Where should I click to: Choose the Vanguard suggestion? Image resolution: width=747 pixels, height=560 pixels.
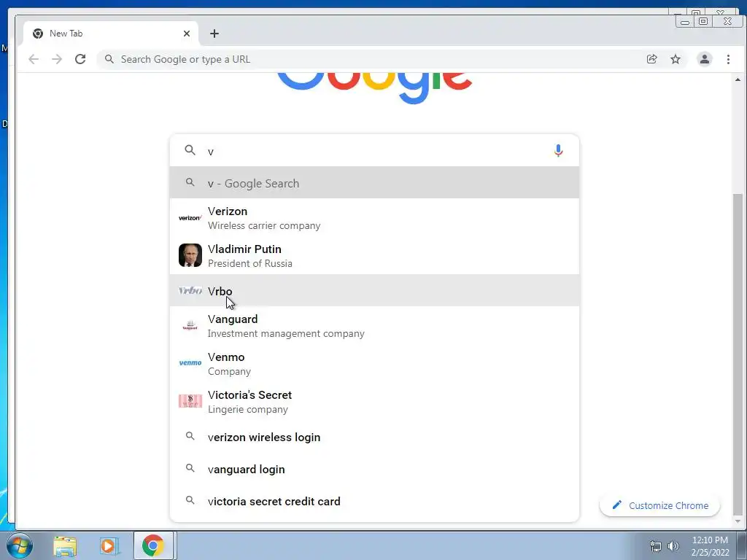374,326
